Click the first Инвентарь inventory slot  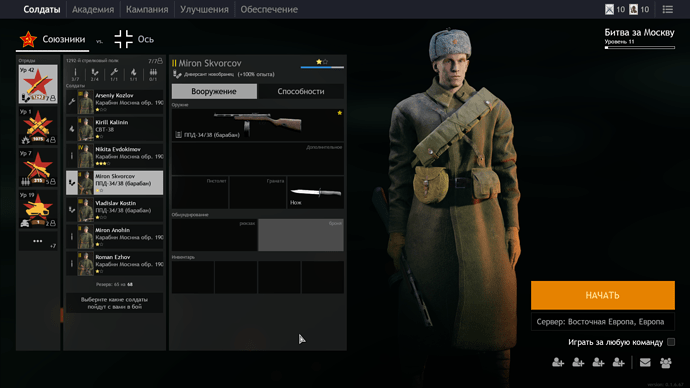pyautogui.click(x=193, y=277)
